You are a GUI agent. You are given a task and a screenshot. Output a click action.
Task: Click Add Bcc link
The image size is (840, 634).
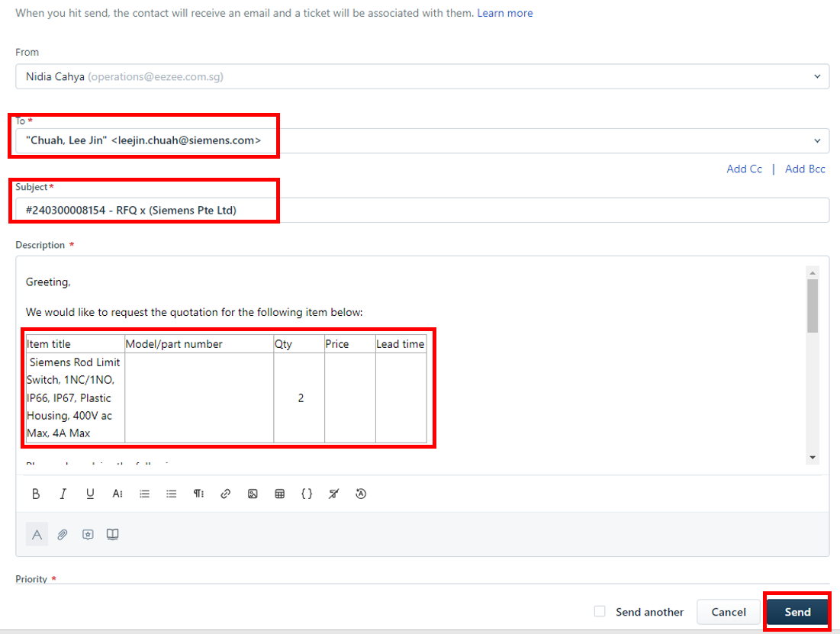805,169
